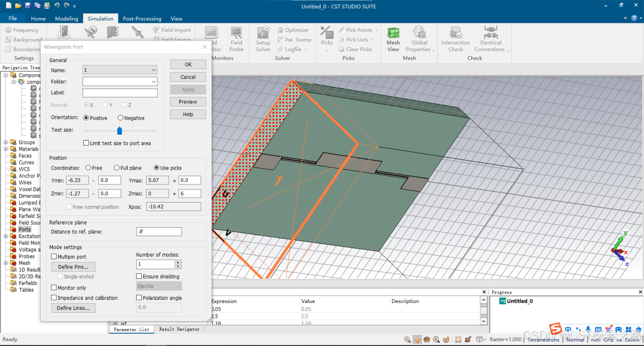This screenshot has width=644, height=346.
Task: Run the Intersection Check
Action: click(x=455, y=39)
